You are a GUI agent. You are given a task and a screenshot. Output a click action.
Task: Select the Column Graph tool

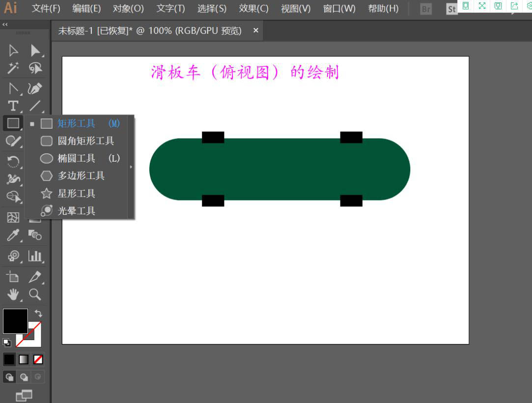point(35,256)
